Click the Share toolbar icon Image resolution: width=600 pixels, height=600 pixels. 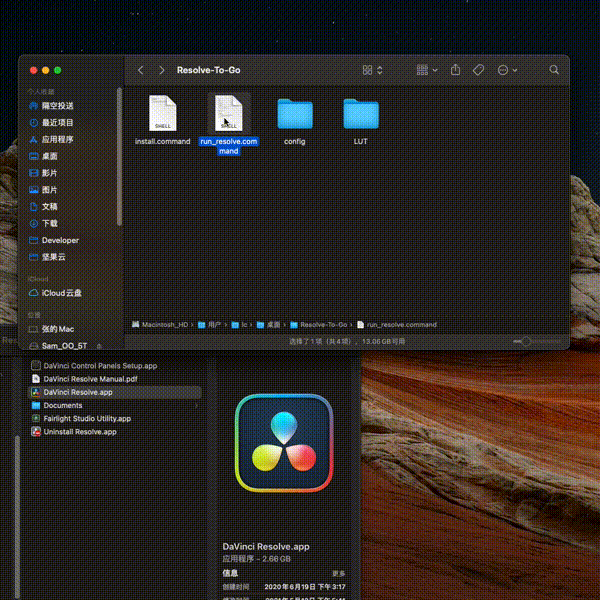(455, 70)
